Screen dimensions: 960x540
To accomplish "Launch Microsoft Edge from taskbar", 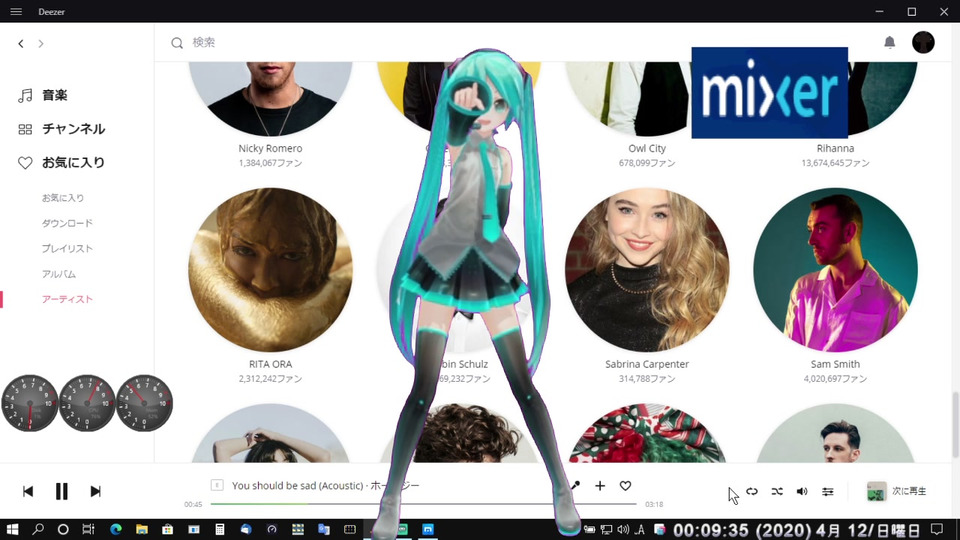I will (116, 529).
